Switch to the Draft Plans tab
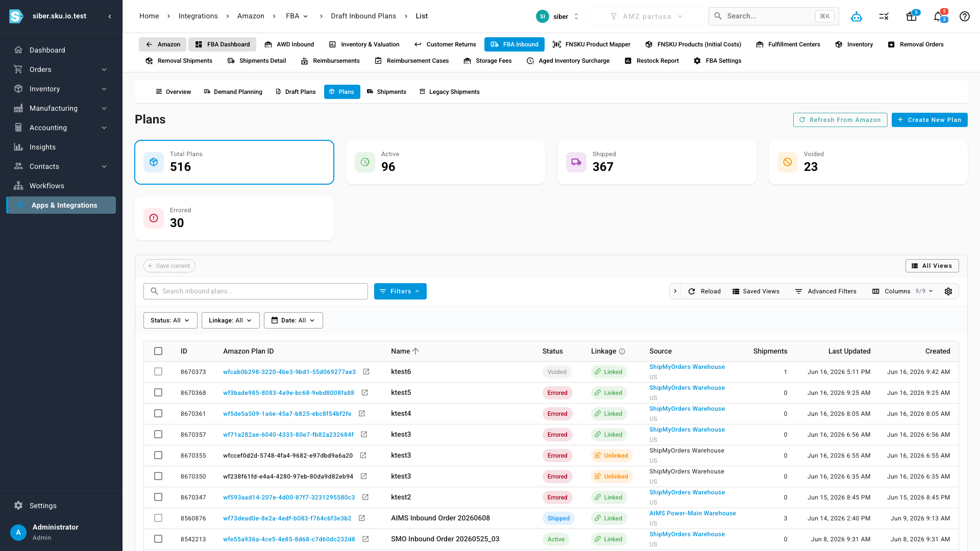980x551 pixels. coord(296,92)
